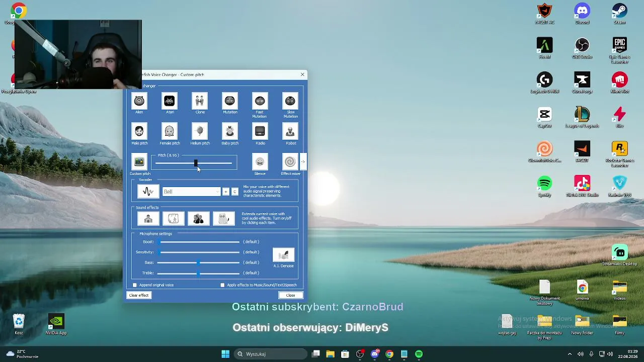Switch voice to Female pitch

point(170,132)
